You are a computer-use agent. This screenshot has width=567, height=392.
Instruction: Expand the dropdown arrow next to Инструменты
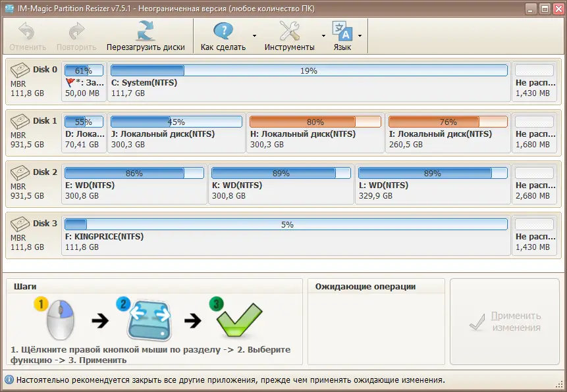click(x=323, y=36)
